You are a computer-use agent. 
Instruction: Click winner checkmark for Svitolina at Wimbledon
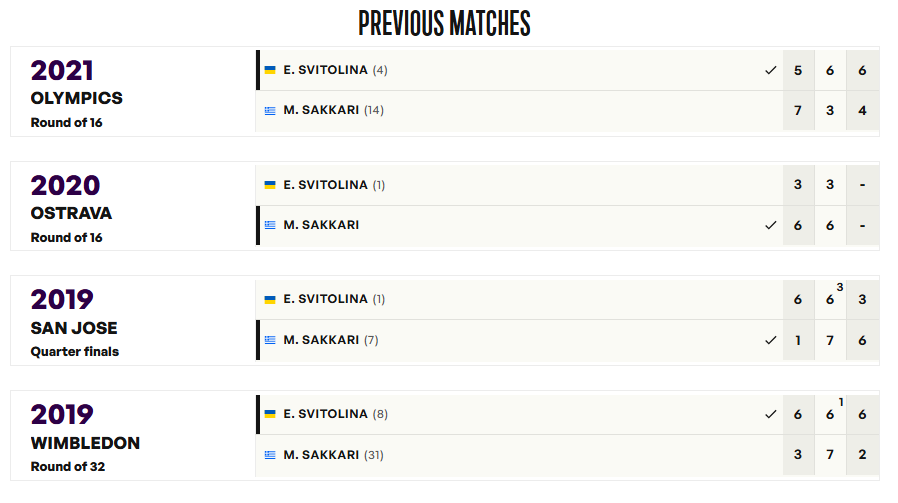[771, 414]
